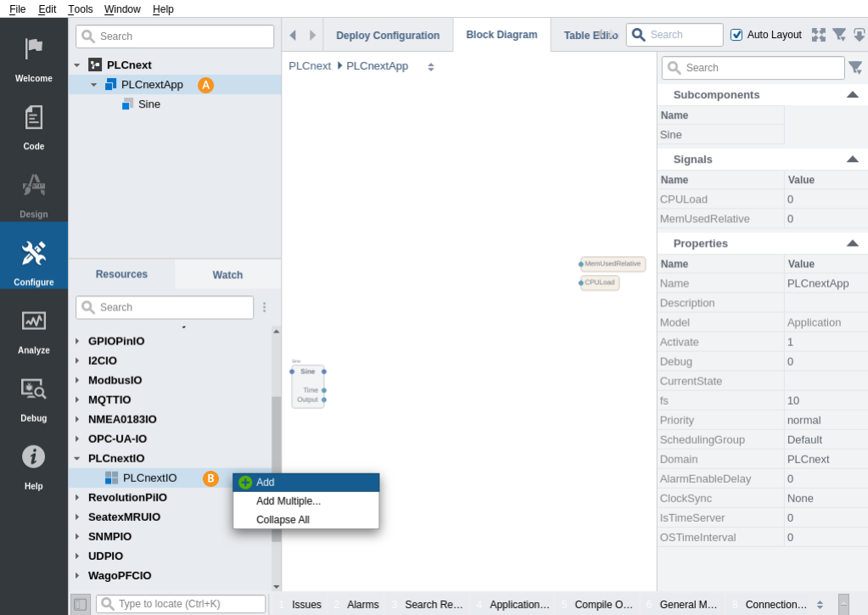Open the Issues panel at bottom
This screenshot has height=615, width=868.
tap(306, 605)
